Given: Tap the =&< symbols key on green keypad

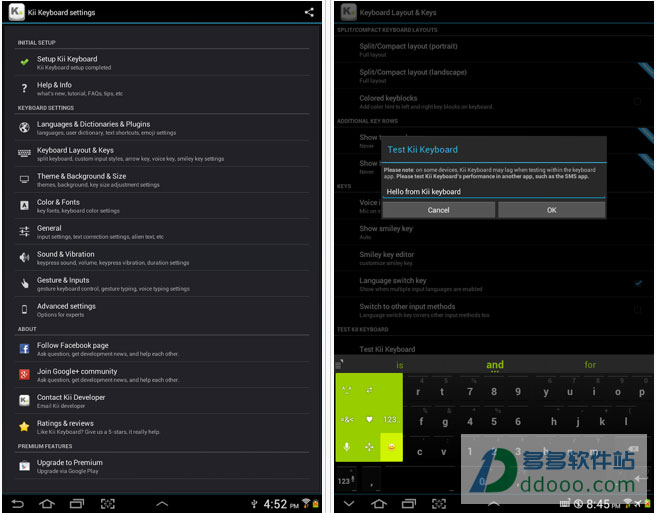Looking at the screenshot, I should [x=347, y=419].
